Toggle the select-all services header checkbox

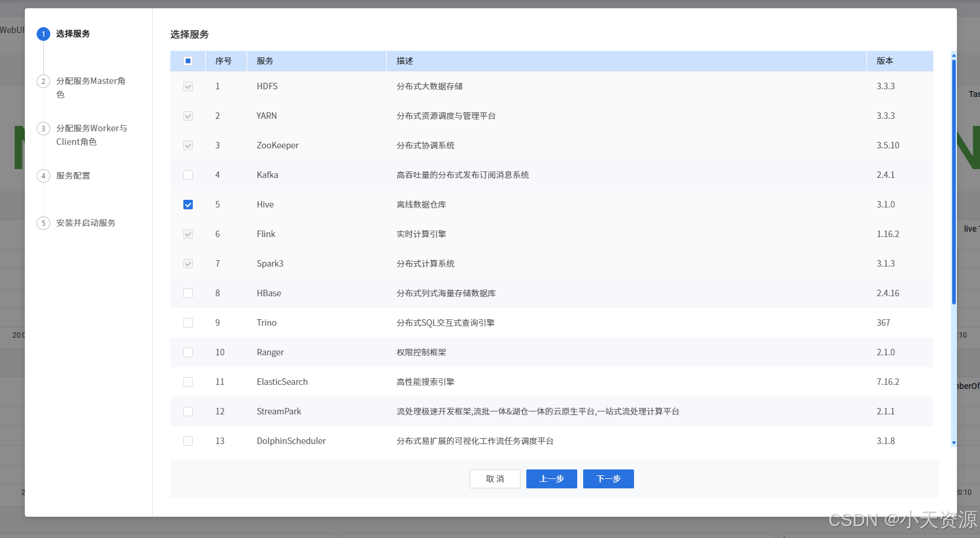tap(188, 61)
